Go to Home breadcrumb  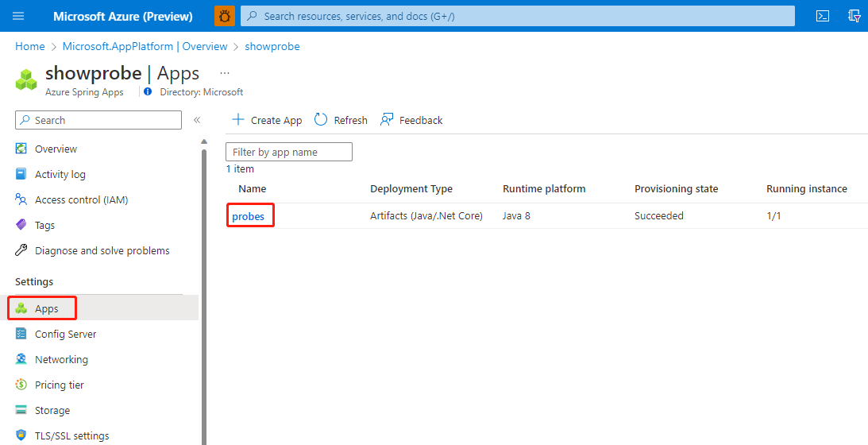click(x=30, y=47)
